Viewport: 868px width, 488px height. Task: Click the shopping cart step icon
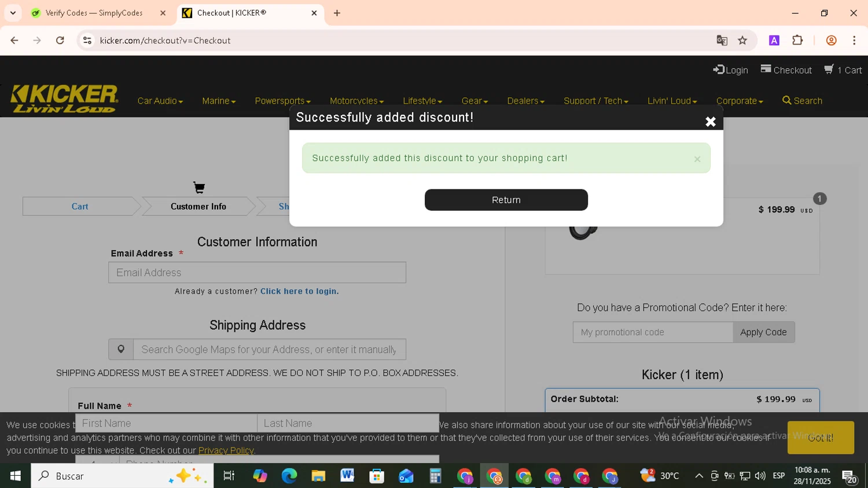tap(199, 188)
